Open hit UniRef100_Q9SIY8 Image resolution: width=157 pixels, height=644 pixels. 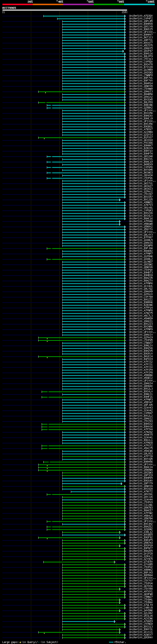click(x=141, y=27)
